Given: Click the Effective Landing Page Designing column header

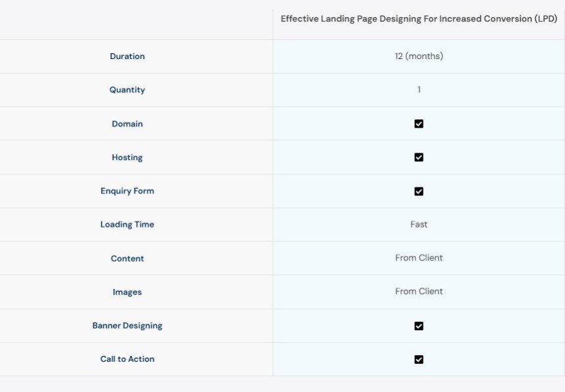Looking at the screenshot, I should 419,19.
